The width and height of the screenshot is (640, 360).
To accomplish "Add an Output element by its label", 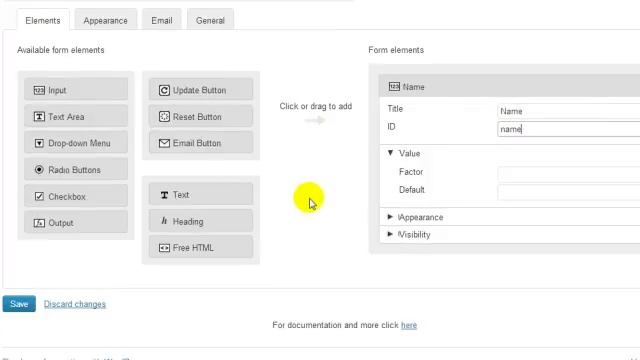I will coord(61,223).
